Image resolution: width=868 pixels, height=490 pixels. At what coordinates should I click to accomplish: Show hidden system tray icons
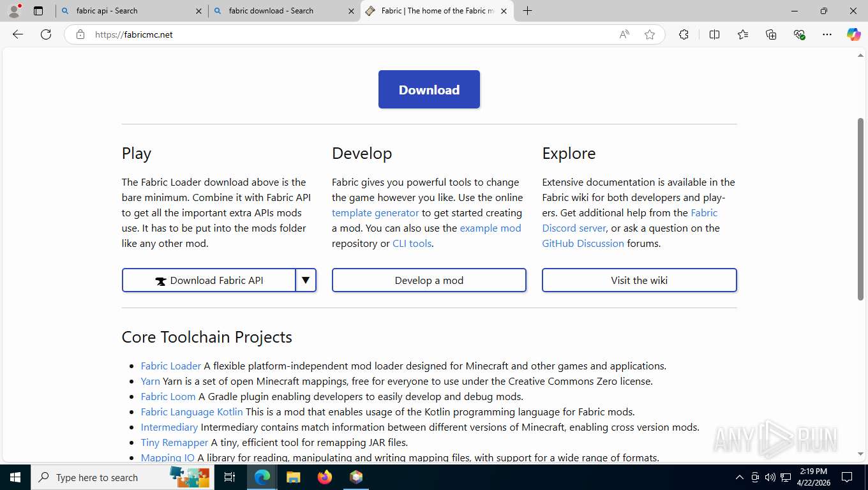point(740,477)
